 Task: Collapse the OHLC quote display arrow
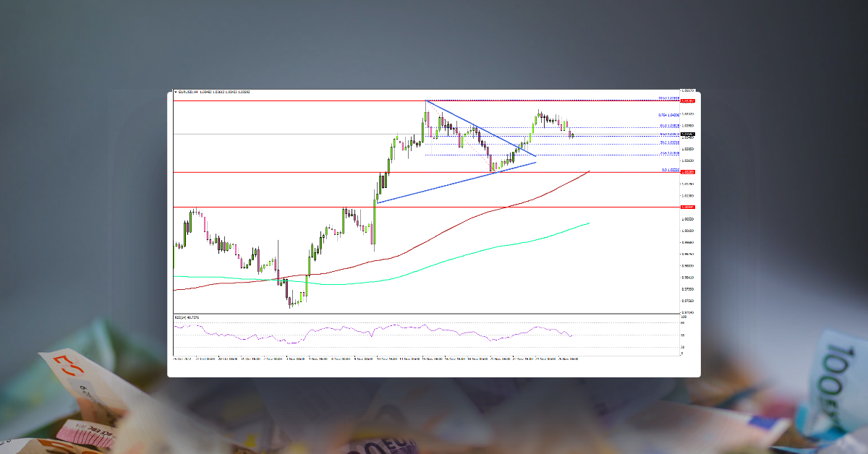click(x=176, y=93)
